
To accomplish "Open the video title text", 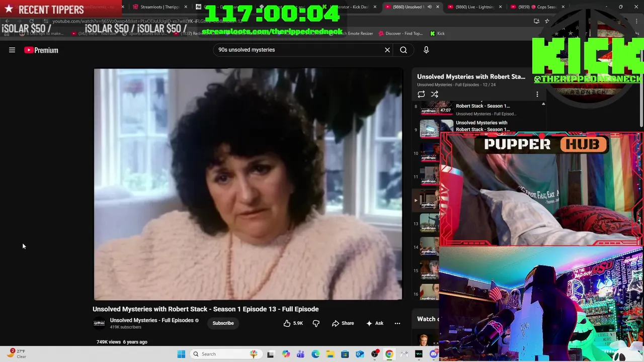I will point(205,309).
